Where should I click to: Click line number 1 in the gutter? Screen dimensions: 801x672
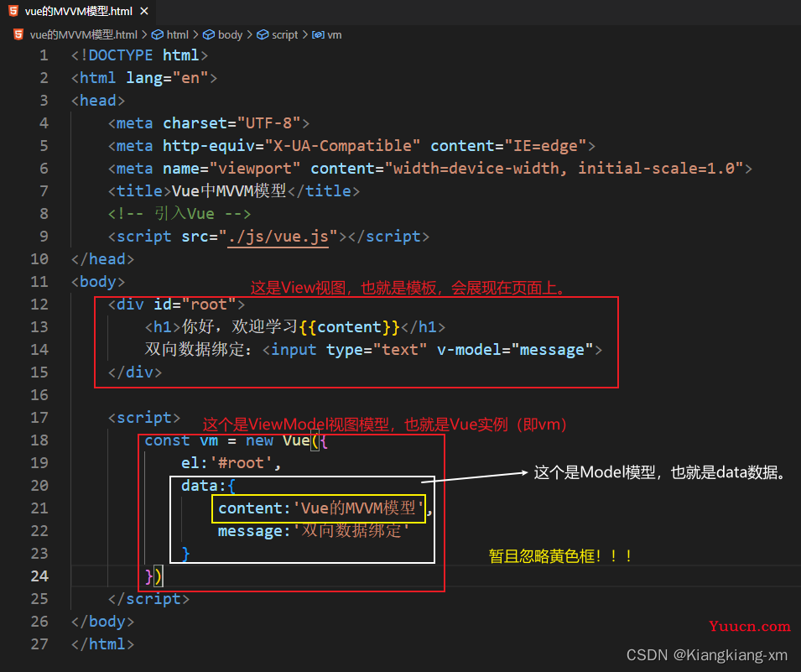click(x=44, y=55)
